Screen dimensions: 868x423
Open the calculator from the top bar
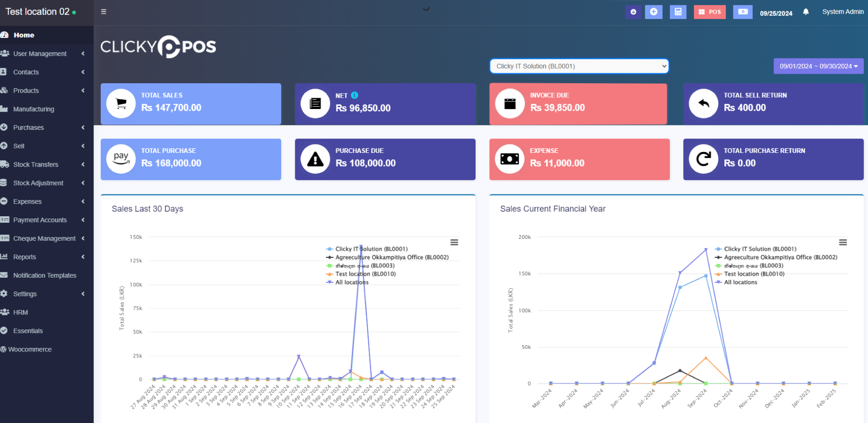click(678, 12)
